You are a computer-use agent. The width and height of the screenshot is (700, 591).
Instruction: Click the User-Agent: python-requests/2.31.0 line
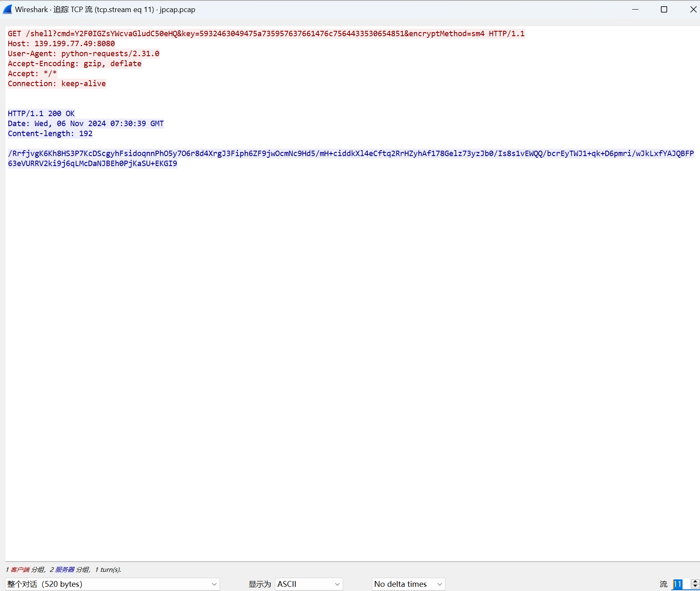coord(84,54)
